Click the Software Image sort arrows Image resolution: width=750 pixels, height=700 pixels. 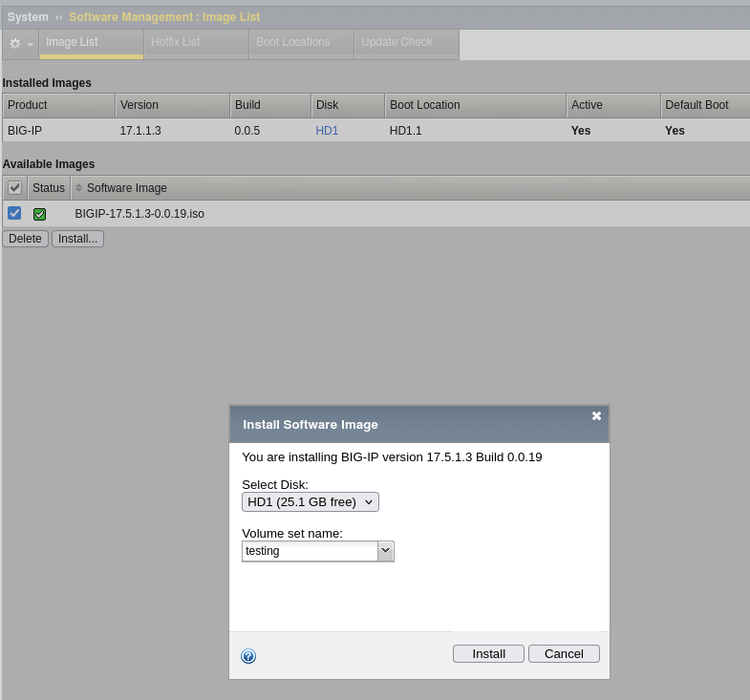(79, 188)
